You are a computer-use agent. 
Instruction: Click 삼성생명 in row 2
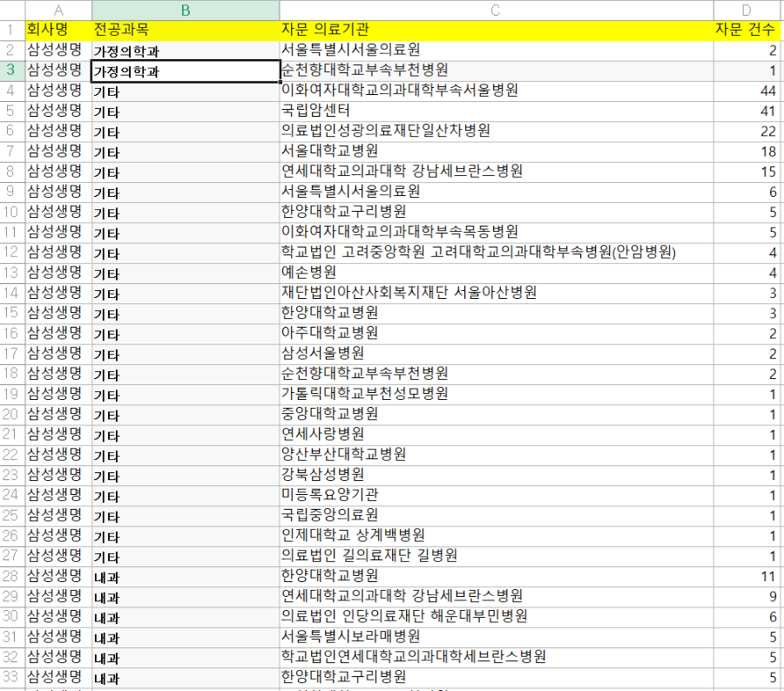(58, 51)
